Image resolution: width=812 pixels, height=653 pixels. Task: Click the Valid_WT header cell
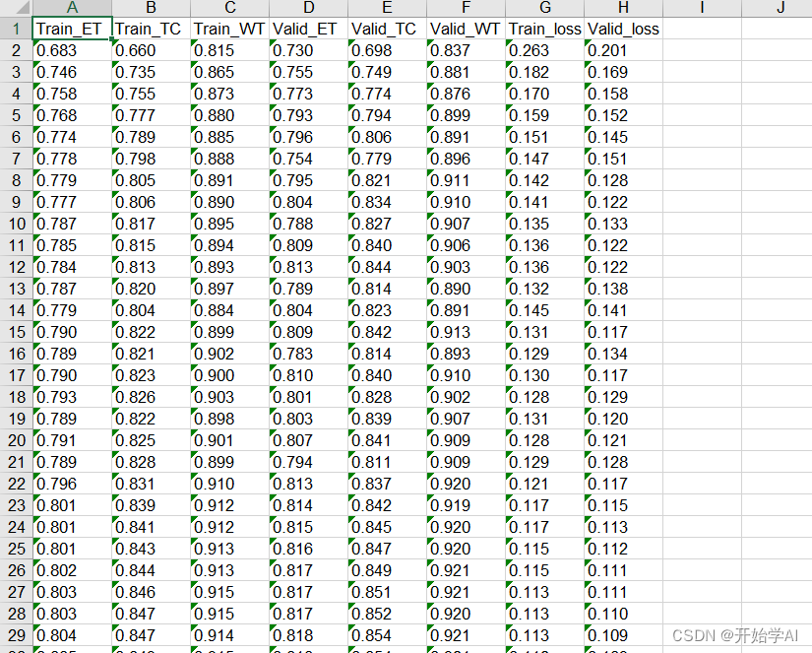466,29
